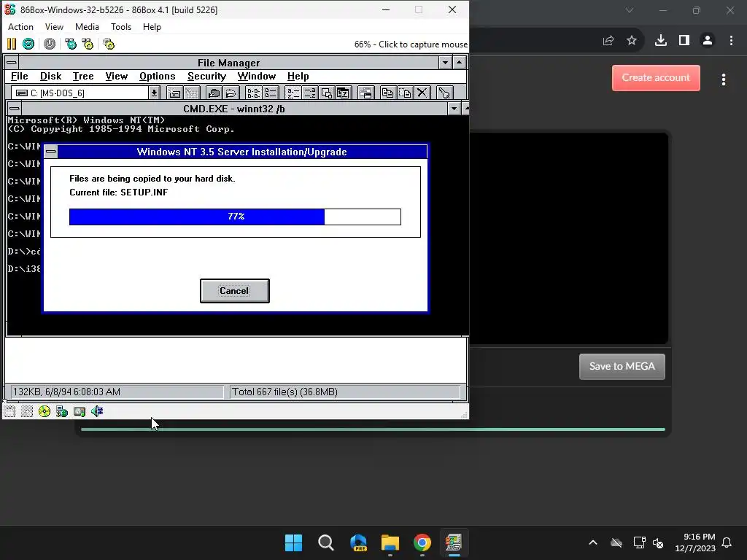The height and width of the screenshot is (560, 747).
Task: Open 86Box Media menu
Action: [88, 27]
